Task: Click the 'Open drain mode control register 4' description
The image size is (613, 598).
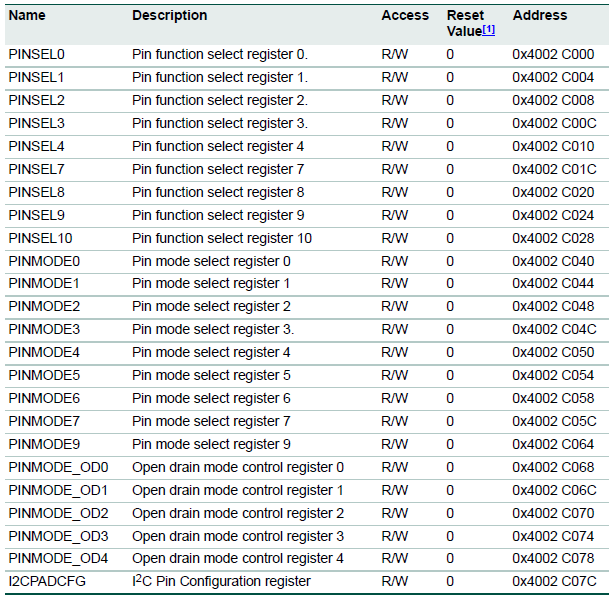Action: [x=238, y=558]
